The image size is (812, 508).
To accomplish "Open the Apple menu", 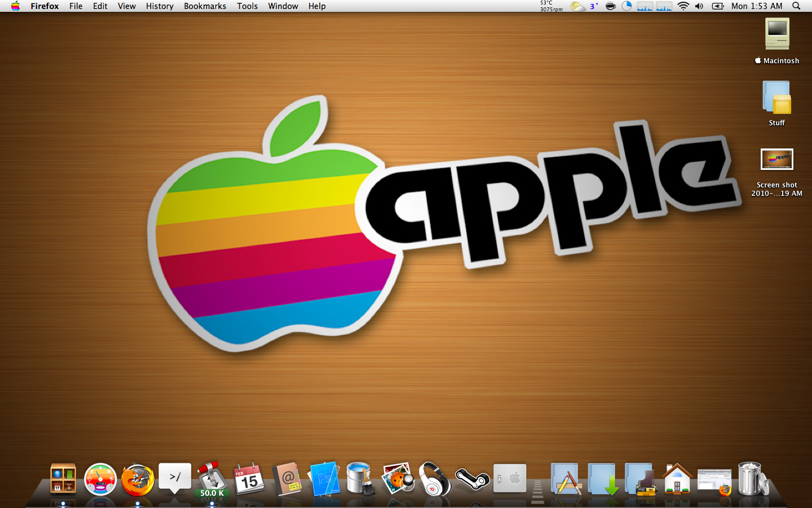I will tap(15, 6).
